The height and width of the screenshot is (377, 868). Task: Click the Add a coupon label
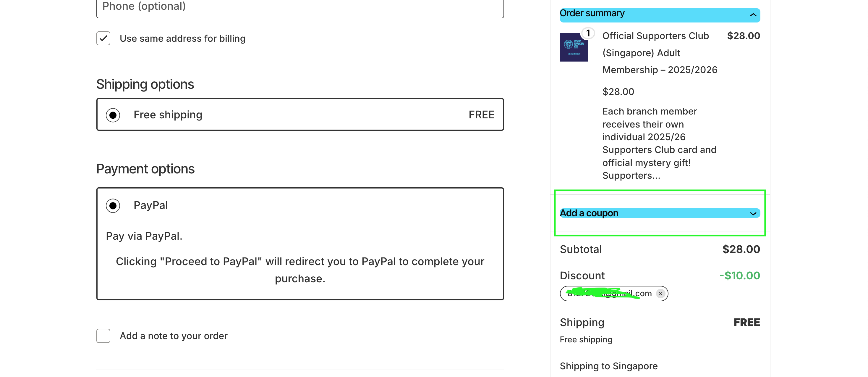pos(589,213)
